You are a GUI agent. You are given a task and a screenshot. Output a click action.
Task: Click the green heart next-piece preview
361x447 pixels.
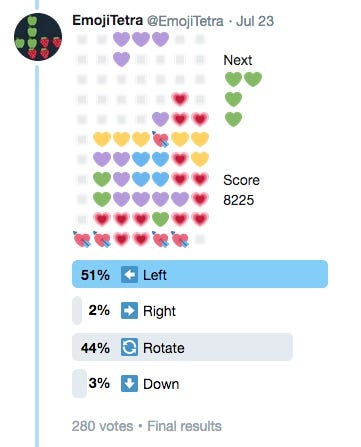243,99
